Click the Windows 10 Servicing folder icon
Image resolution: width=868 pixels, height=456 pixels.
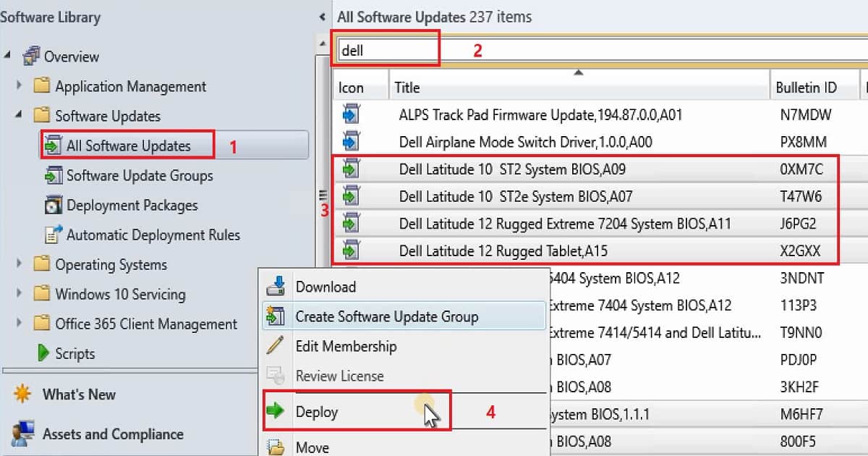(43, 294)
